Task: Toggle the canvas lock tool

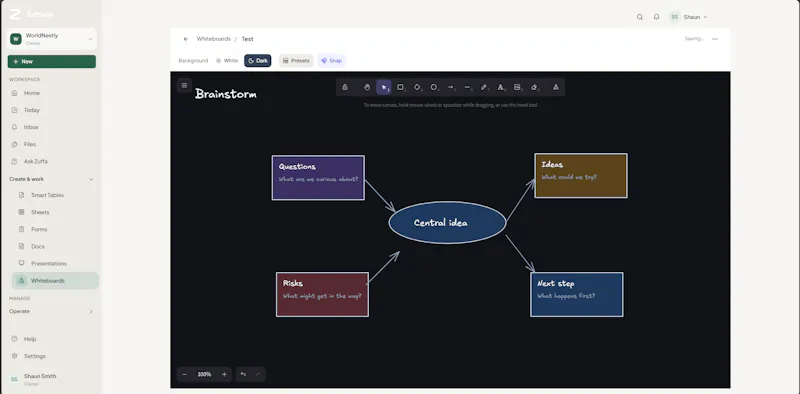Action: (x=344, y=87)
